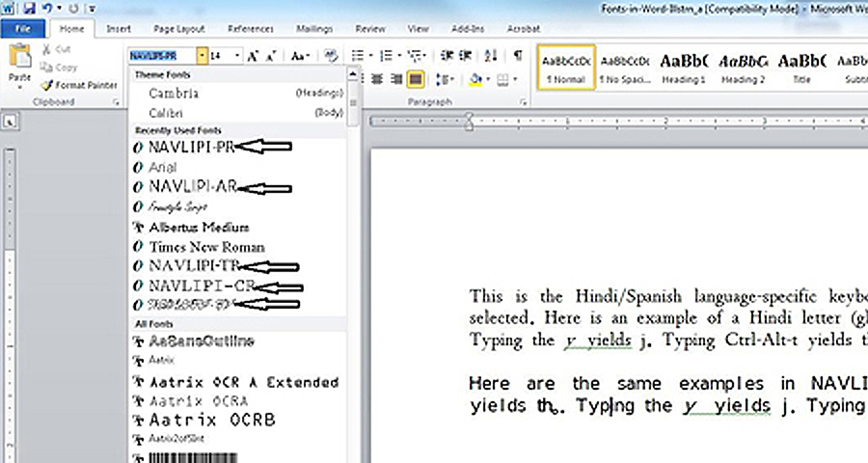Click the Clear Formatting icon
This screenshot has height=463, width=868.
point(331,55)
